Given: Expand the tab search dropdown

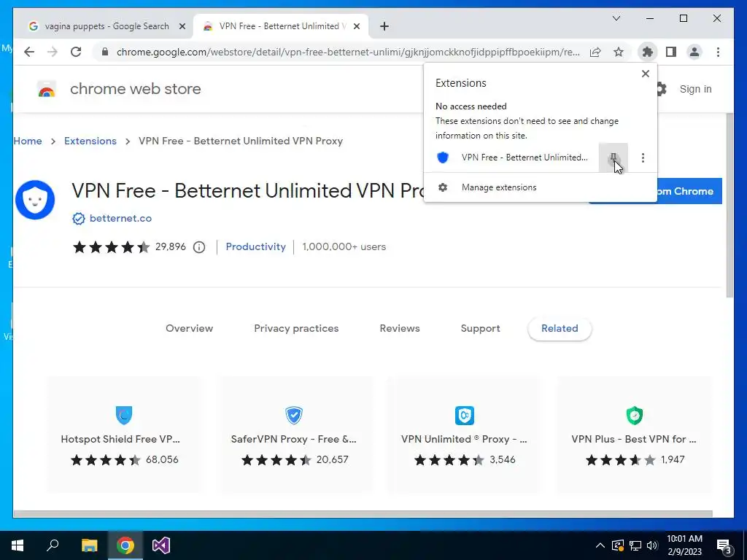Looking at the screenshot, I should 616,18.
